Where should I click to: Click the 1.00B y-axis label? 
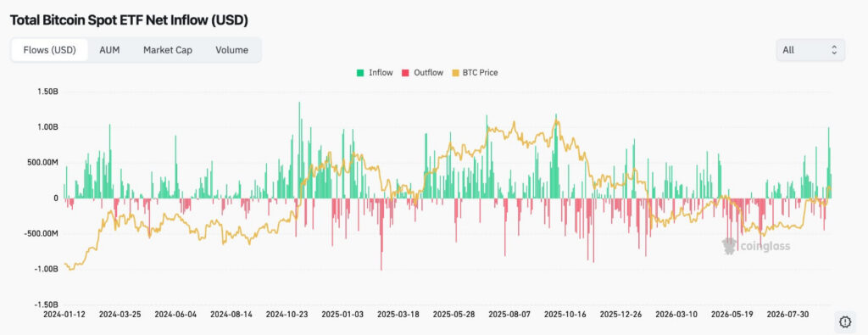click(x=47, y=127)
